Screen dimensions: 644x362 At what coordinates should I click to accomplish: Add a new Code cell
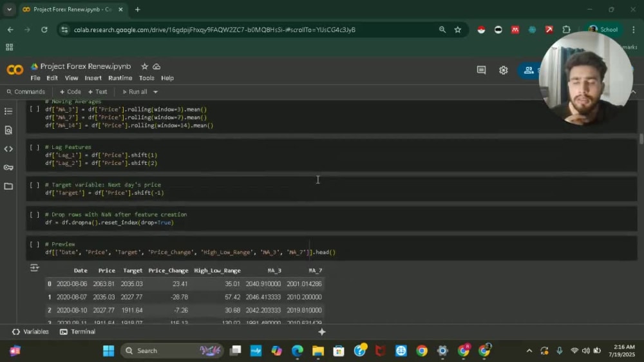pyautogui.click(x=70, y=92)
